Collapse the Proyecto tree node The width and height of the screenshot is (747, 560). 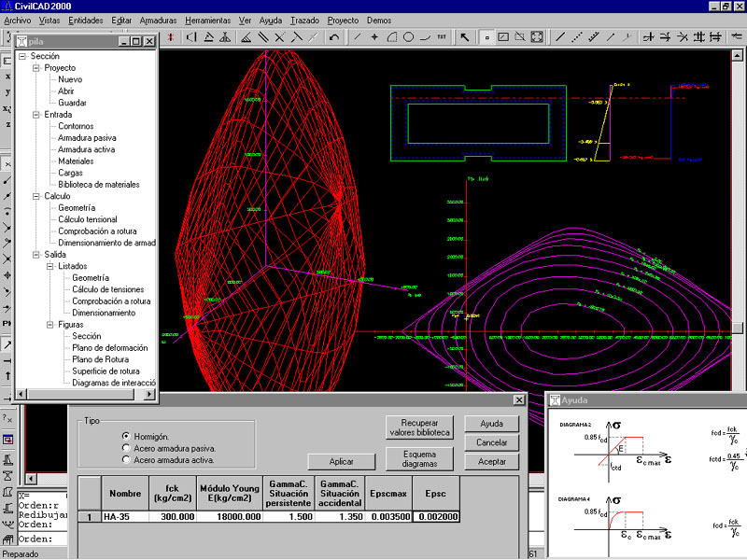pos(35,68)
